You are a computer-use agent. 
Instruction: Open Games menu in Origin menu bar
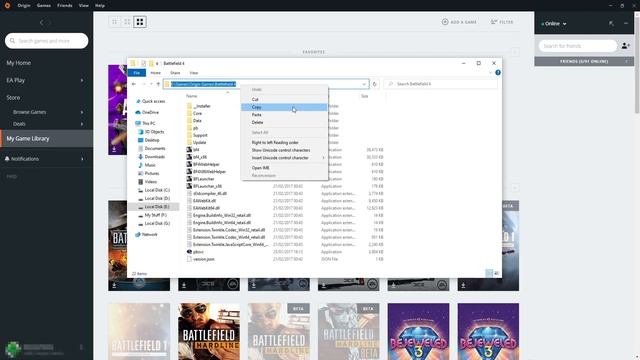(44, 6)
